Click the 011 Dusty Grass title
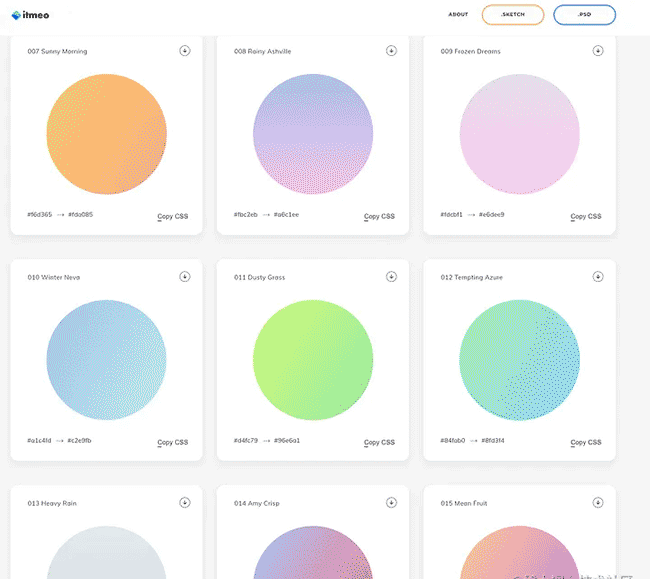 260,277
